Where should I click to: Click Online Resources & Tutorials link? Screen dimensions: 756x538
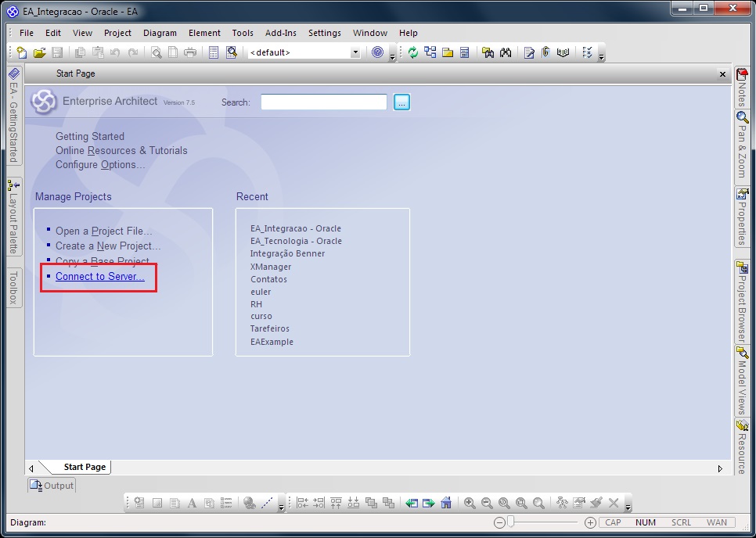(x=121, y=151)
